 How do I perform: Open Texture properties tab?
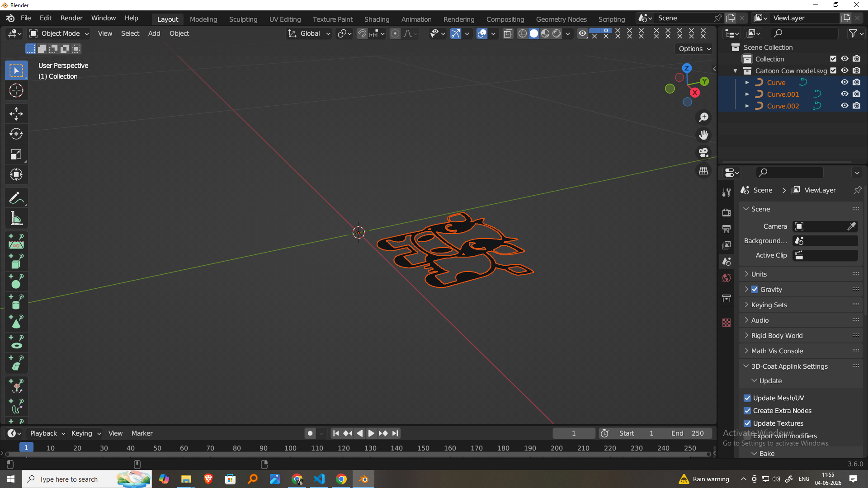point(726,323)
